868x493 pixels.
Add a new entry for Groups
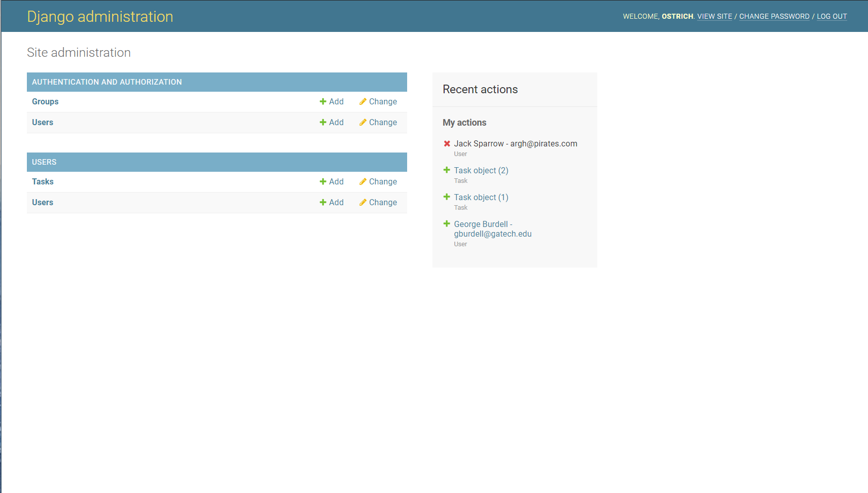pyautogui.click(x=332, y=102)
